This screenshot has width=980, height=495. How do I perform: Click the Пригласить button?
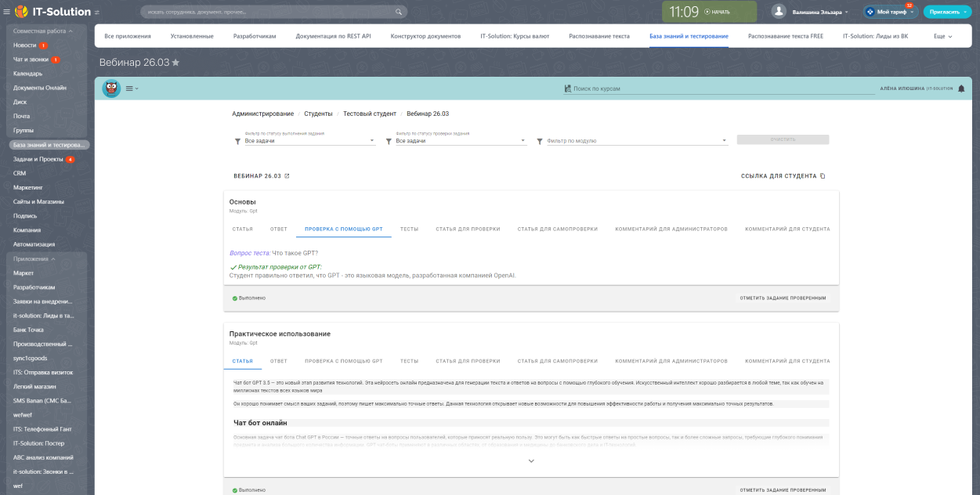(948, 12)
